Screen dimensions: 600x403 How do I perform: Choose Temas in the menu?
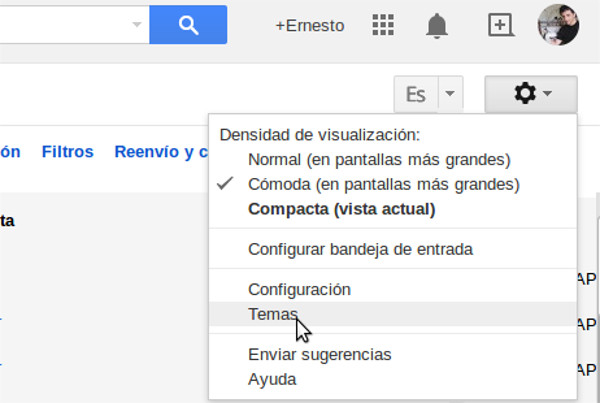pyautogui.click(x=393, y=314)
